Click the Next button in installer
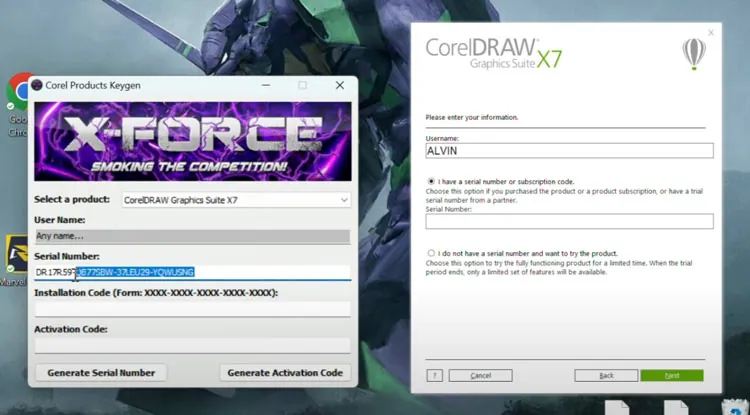 (672, 375)
